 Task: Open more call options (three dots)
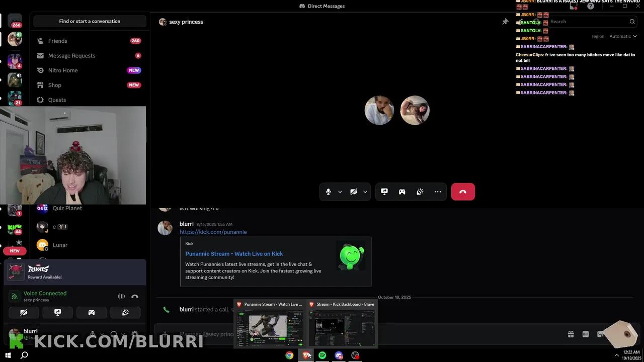coord(438,192)
